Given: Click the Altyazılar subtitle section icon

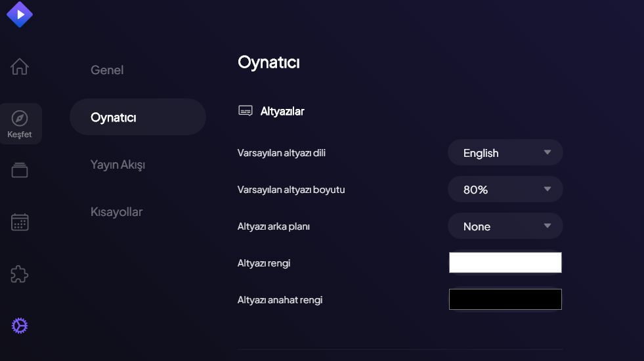Looking at the screenshot, I should [245, 111].
